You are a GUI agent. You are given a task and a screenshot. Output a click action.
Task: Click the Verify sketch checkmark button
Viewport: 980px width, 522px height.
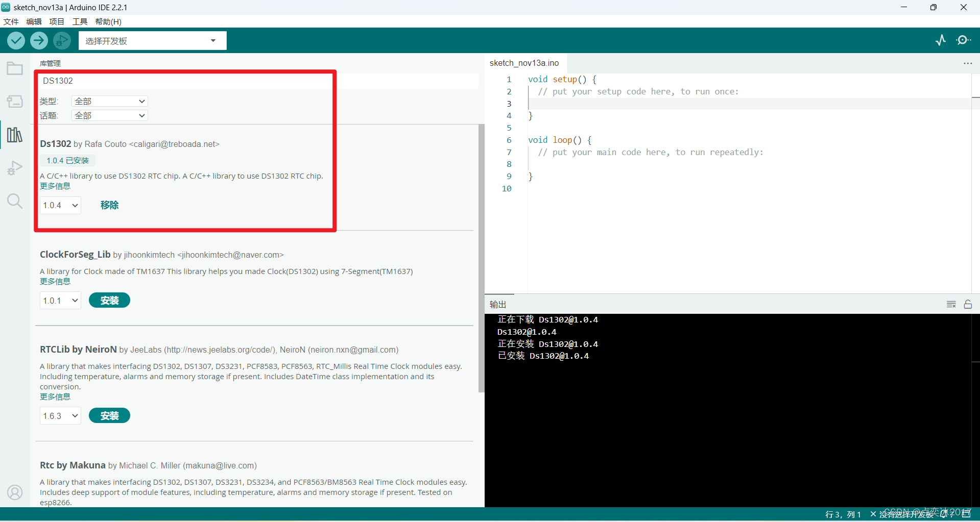(16, 40)
